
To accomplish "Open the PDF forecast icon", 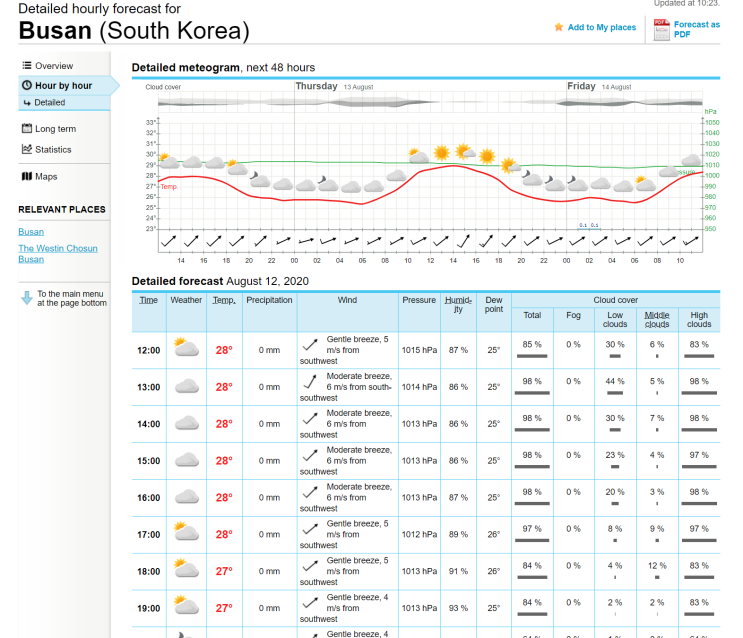I will pos(661,29).
